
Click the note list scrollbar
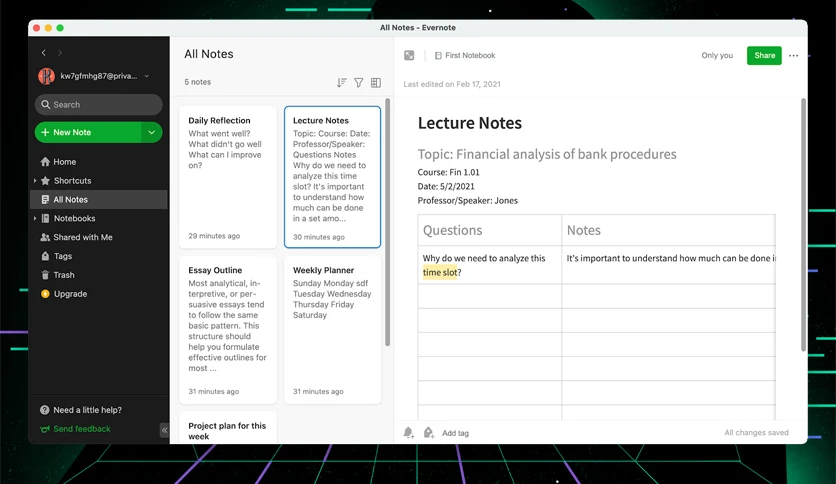(x=388, y=221)
